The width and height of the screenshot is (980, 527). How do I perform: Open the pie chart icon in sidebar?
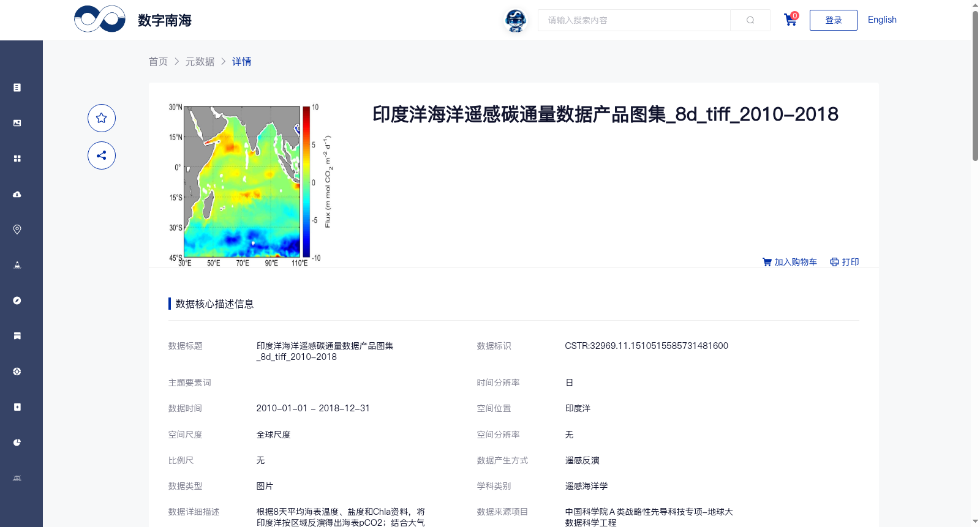click(17, 443)
